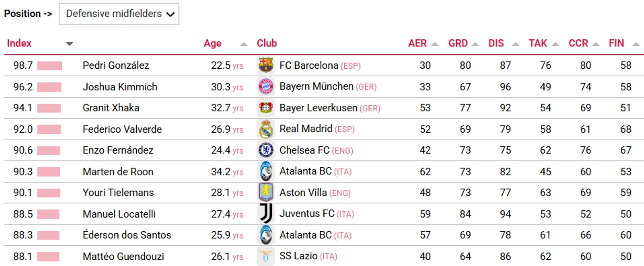Screen dimensions: 644x266
Task: Click the Bayern München club logo
Action: tap(266, 86)
